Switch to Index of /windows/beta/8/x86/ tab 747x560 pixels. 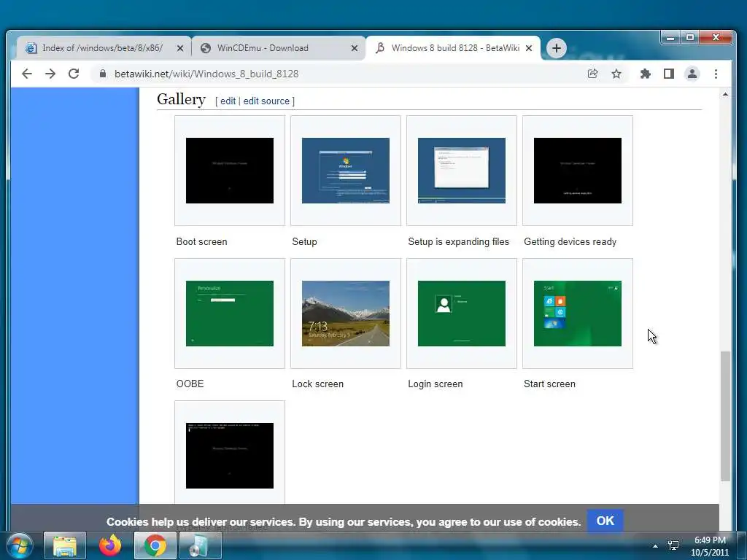point(102,48)
